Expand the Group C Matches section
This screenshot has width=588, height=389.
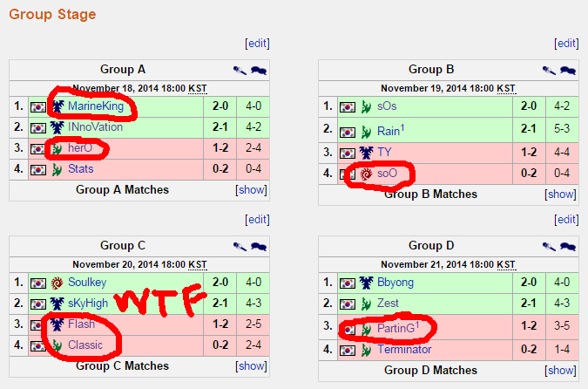(x=251, y=365)
